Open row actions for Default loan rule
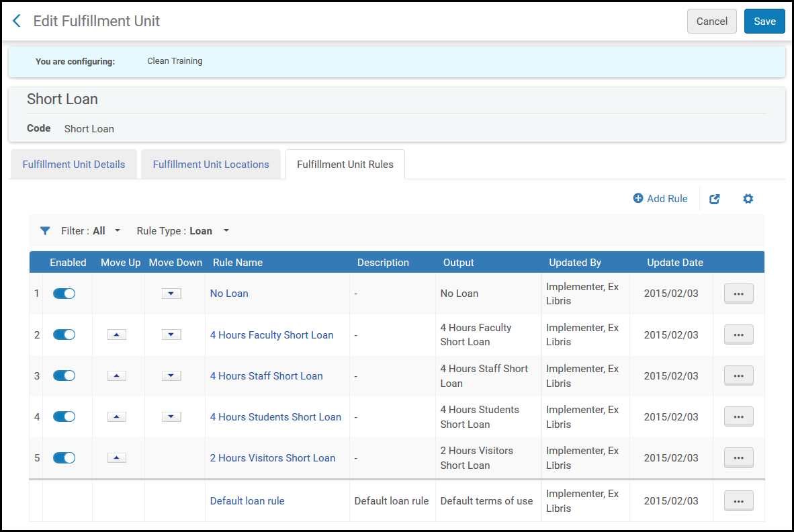The height and width of the screenshot is (532, 794). click(x=738, y=500)
